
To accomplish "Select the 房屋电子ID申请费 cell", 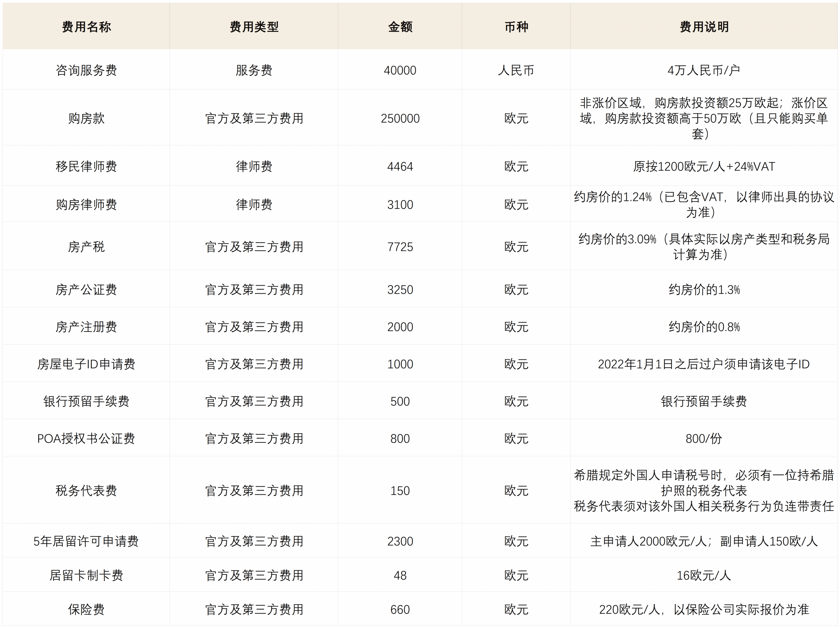I will click(86, 364).
